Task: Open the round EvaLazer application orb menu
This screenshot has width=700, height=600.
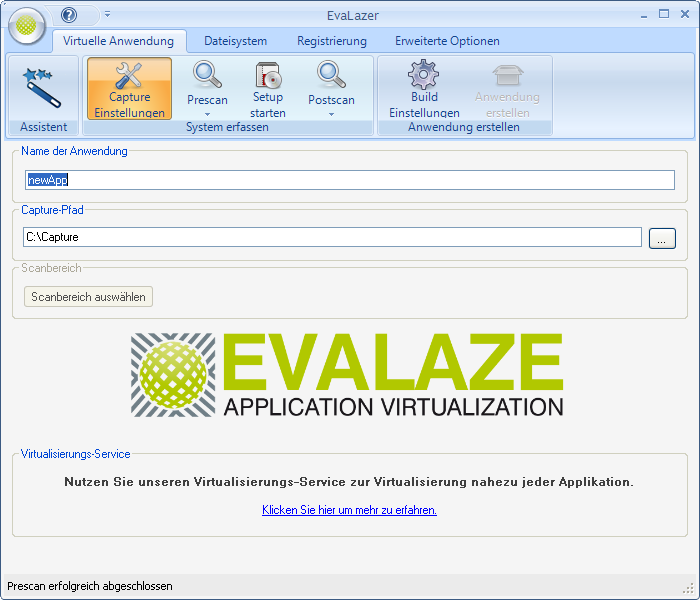Action: pos(26,26)
